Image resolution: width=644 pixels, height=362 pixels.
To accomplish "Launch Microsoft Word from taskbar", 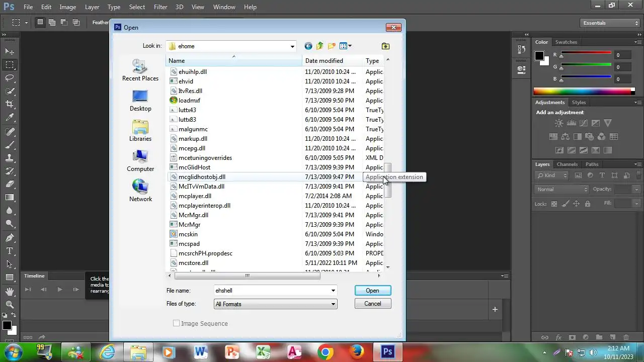I will coord(200,352).
